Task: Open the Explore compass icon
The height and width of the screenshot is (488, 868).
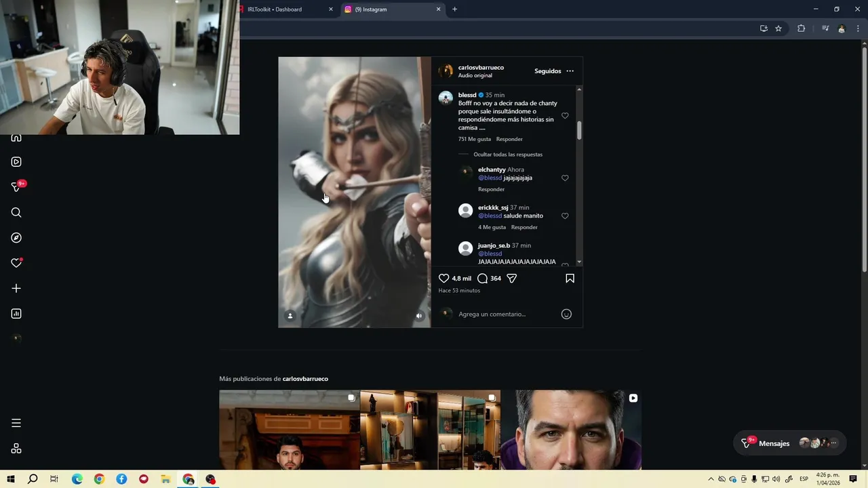Action: (16, 238)
